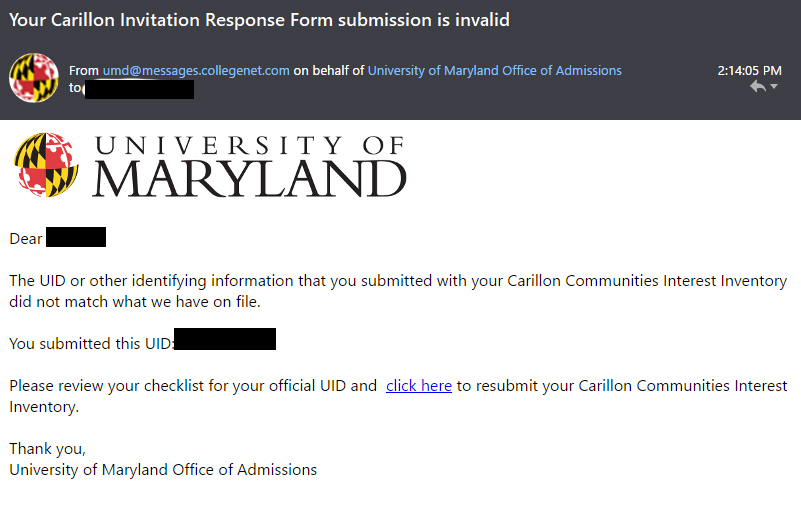Screen dimensions: 801x506
Task: Click the Maryland globe logo in body
Action: [x=46, y=165]
